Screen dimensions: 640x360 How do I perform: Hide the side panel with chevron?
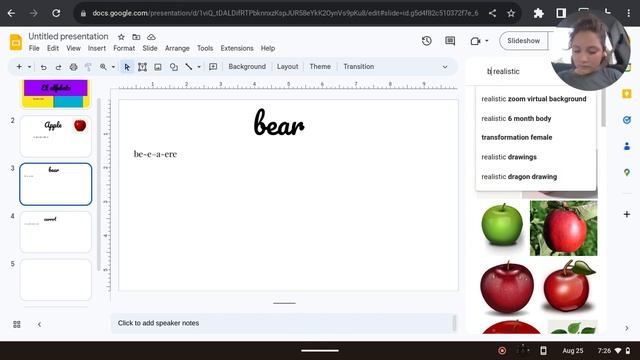tap(627, 328)
